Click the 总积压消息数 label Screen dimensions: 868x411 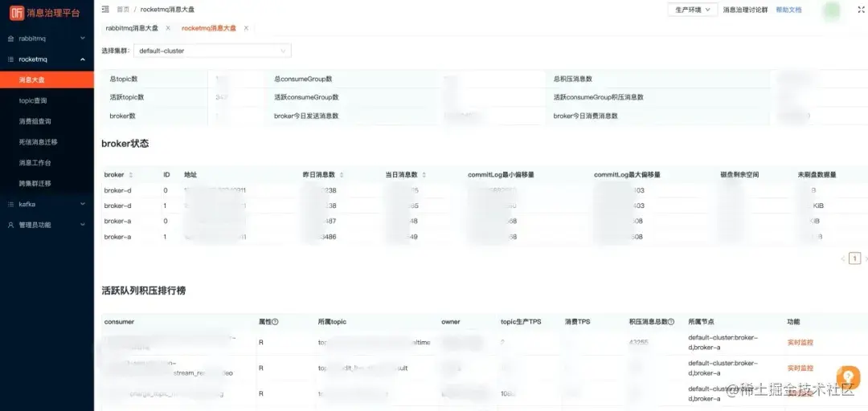pyautogui.click(x=573, y=79)
